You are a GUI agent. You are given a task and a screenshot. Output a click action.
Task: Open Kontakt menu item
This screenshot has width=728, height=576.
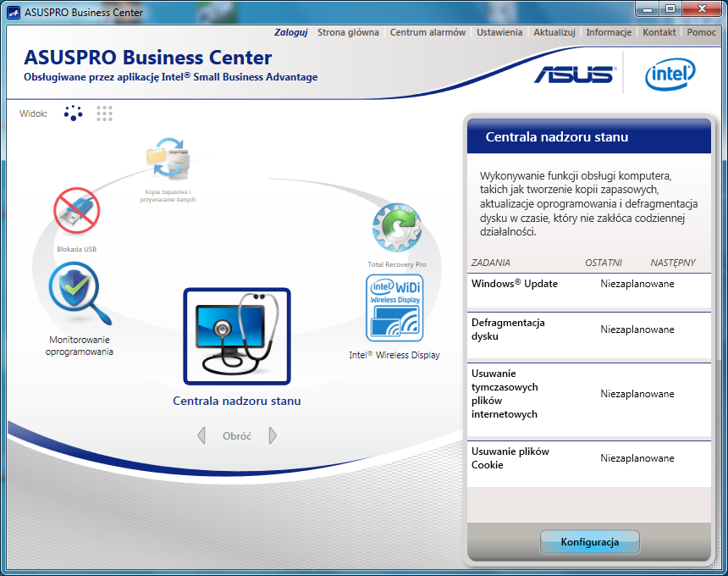point(659,32)
